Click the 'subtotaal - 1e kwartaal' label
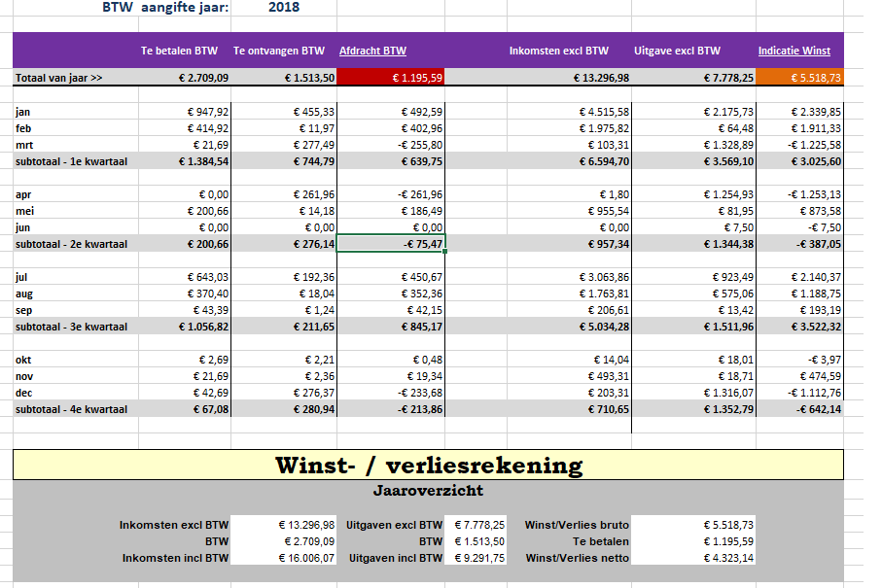The width and height of the screenshot is (882, 588). click(71, 161)
